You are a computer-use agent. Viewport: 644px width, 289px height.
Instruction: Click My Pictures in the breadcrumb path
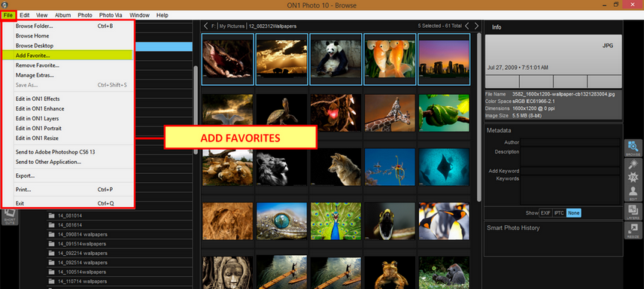point(232,26)
